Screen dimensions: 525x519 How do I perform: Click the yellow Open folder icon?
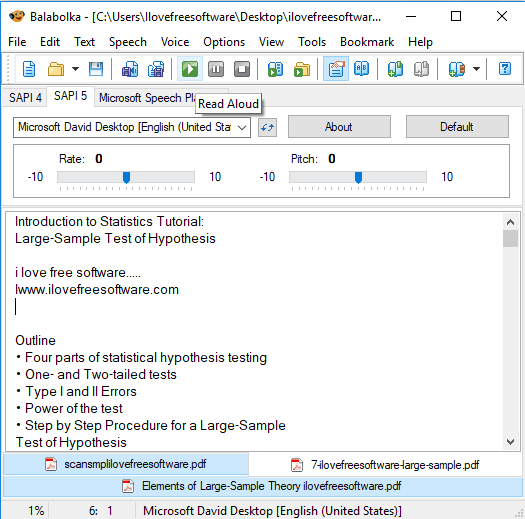[56, 69]
